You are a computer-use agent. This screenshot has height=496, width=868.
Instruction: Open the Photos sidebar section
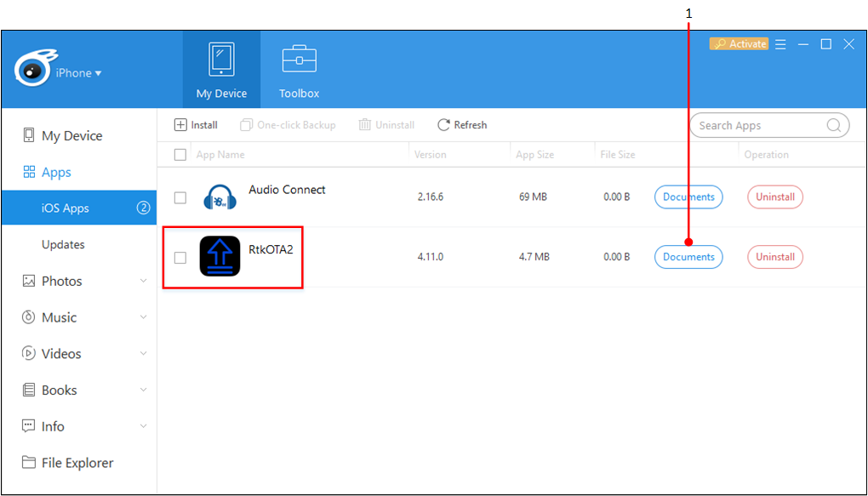point(78,282)
